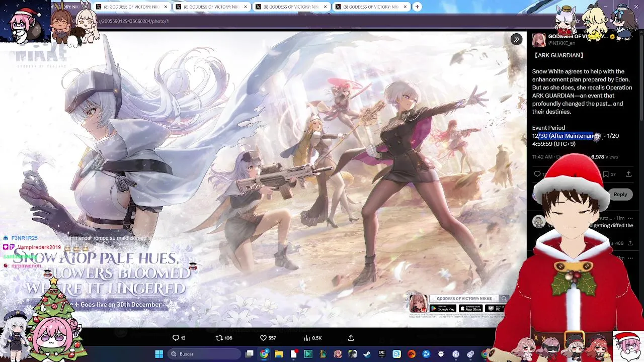
Task: Click the Reply button in sidebar
Action: pos(620,195)
